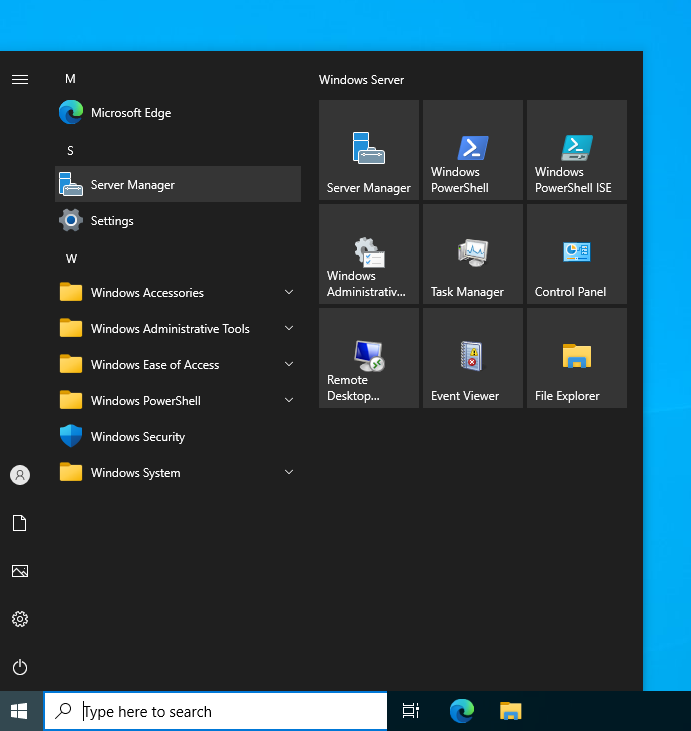The width and height of the screenshot is (691, 731).
Task: Click the taskbar search box
Action: click(216, 711)
